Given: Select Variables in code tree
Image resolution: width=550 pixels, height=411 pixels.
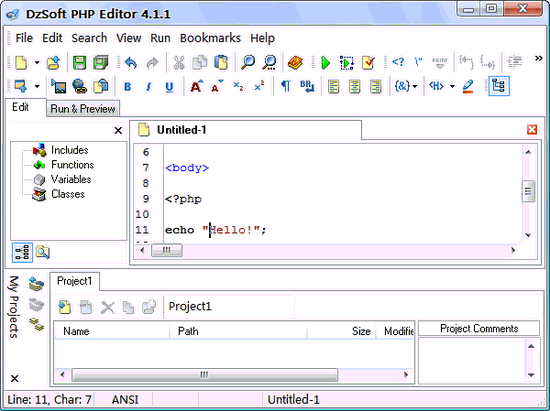Looking at the screenshot, I should click(x=71, y=179).
